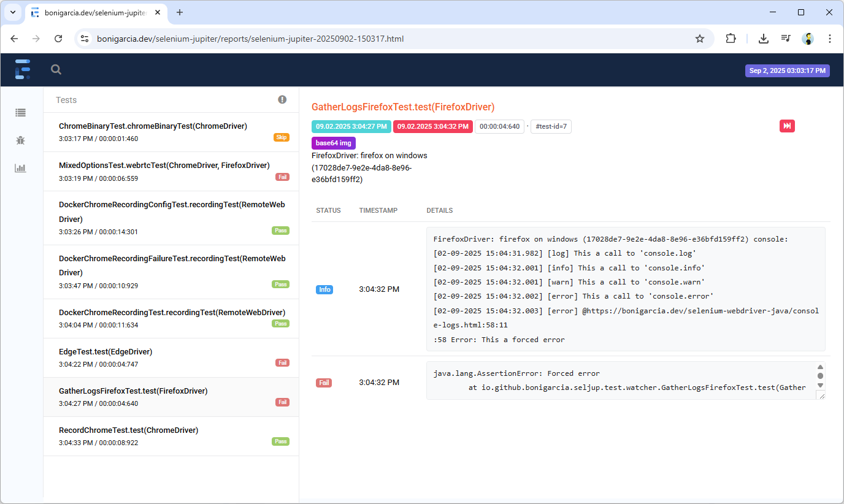Open a new browser tab
The width and height of the screenshot is (844, 504).
tap(180, 12)
